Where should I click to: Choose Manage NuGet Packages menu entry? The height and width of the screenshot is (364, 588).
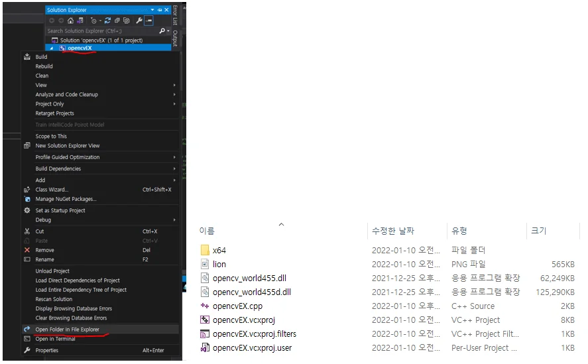(66, 200)
